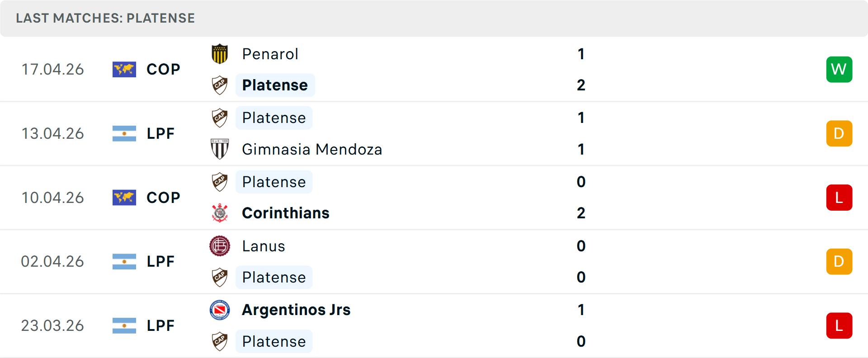The width and height of the screenshot is (868, 358).
Task: Click the Argentinos Jrs club crest
Action: point(220,310)
